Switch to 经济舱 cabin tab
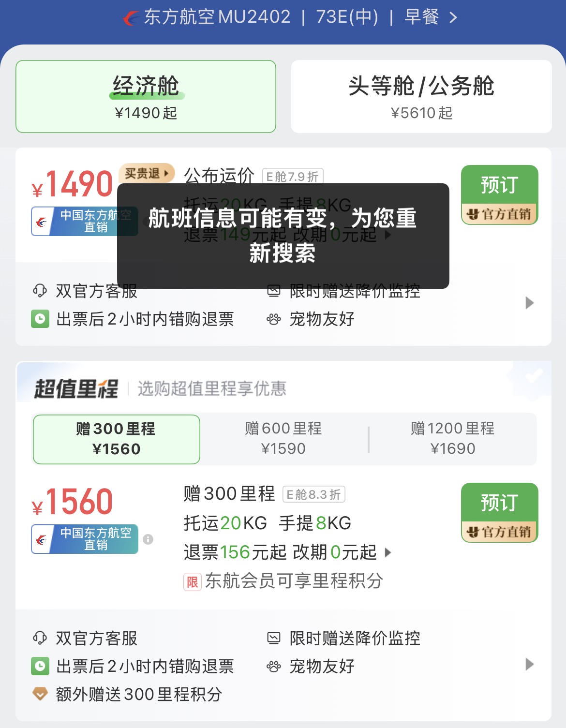Screen dimensions: 566x728 pyautogui.click(x=146, y=96)
